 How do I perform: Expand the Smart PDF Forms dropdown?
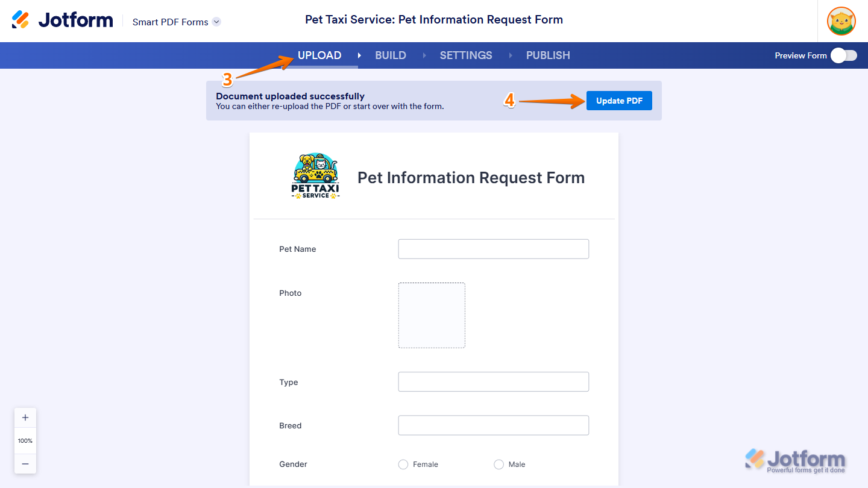pyautogui.click(x=216, y=22)
